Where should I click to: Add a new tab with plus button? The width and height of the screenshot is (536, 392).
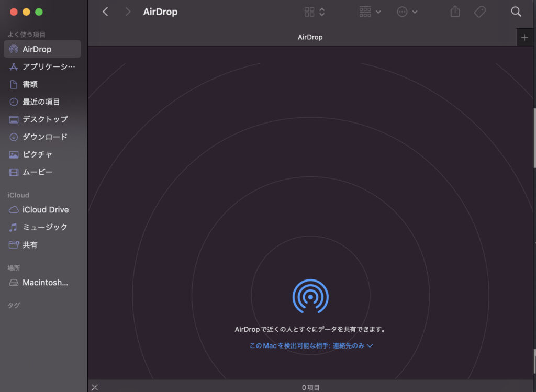(524, 38)
